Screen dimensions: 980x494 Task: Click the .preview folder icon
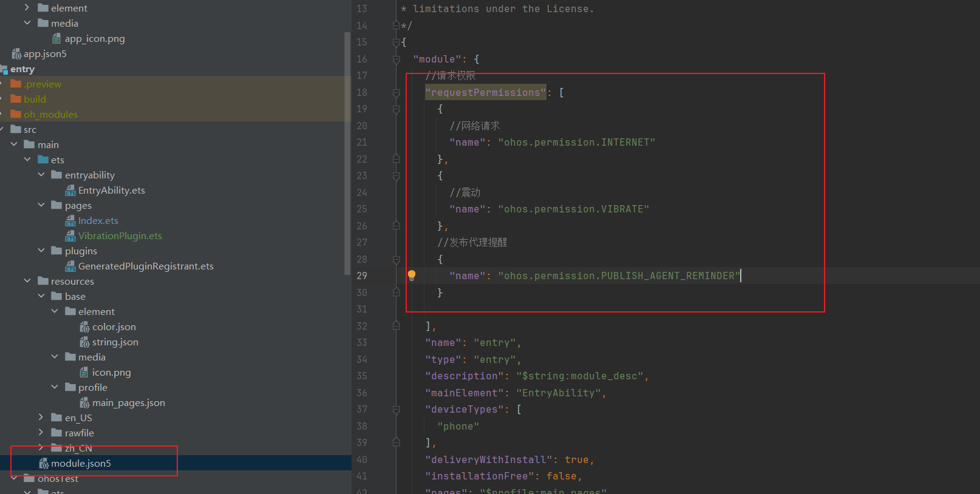point(16,84)
